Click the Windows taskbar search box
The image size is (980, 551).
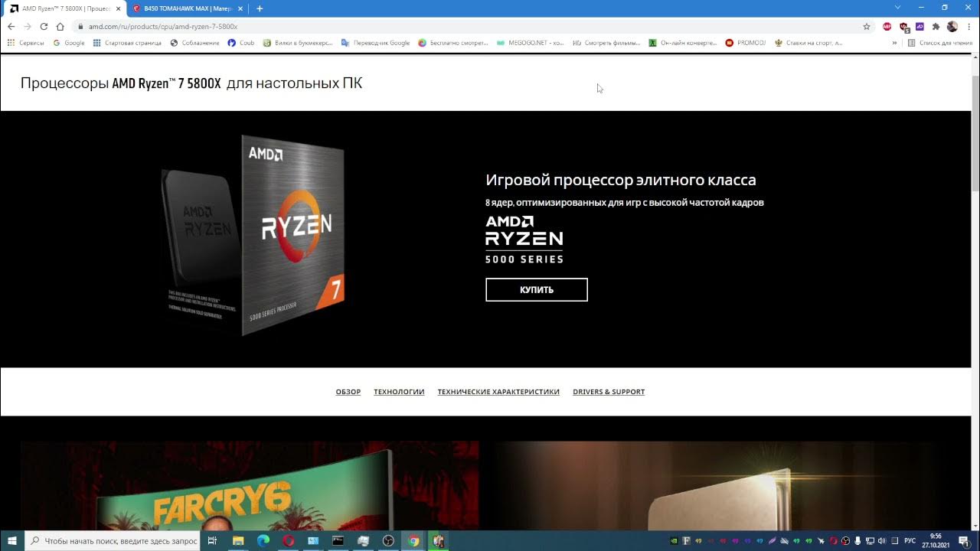(x=113, y=540)
